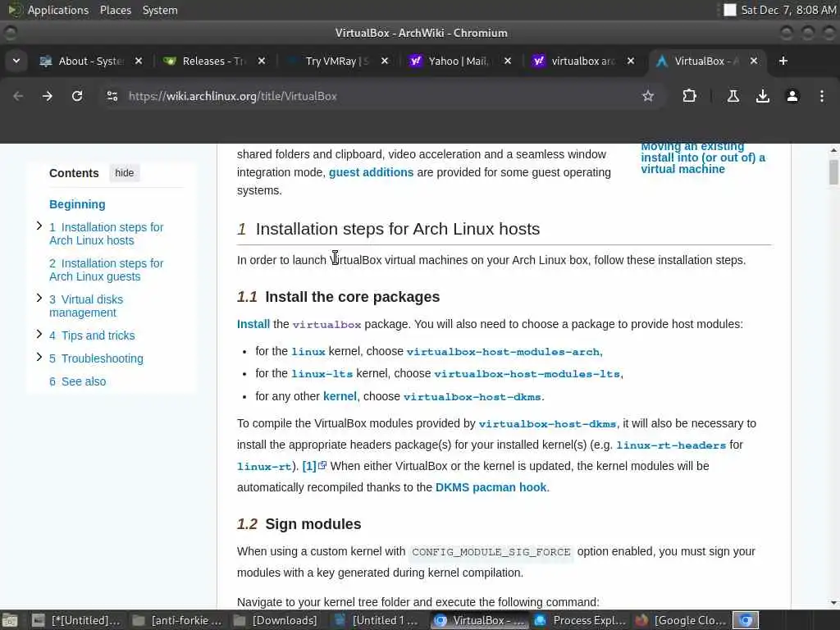Reload the ArchWiki page
This screenshot has width=840, height=630.
pos(77,96)
